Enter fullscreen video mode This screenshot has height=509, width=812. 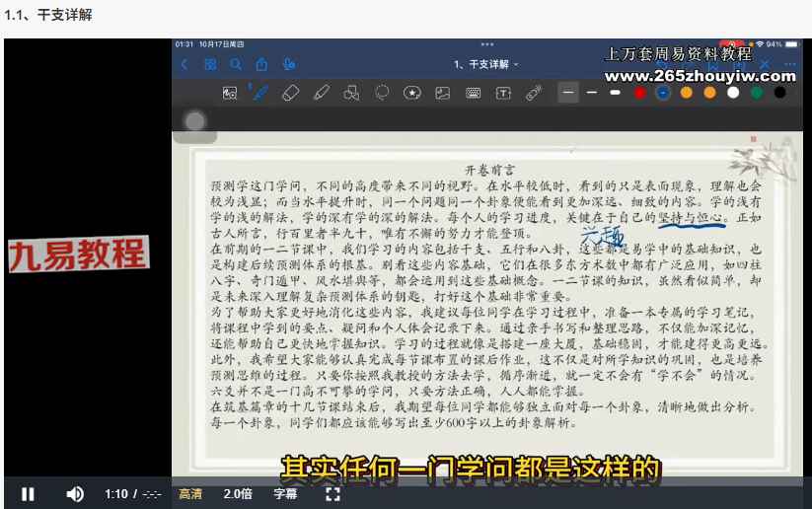[x=332, y=494]
